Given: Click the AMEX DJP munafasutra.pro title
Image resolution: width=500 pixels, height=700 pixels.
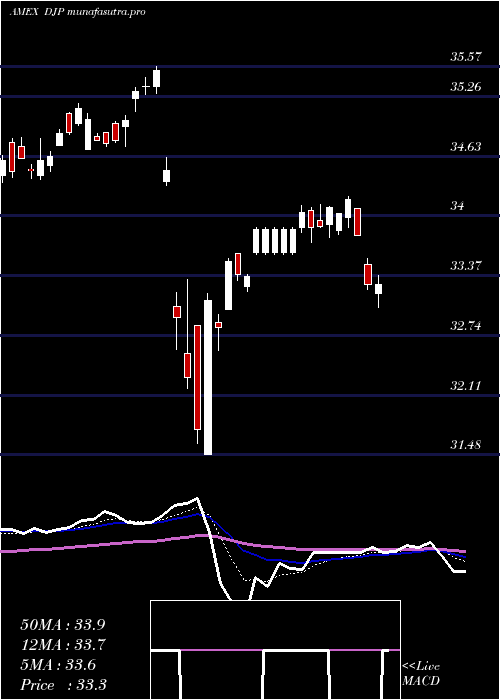Looking at the screenshot, I should 77,12.
